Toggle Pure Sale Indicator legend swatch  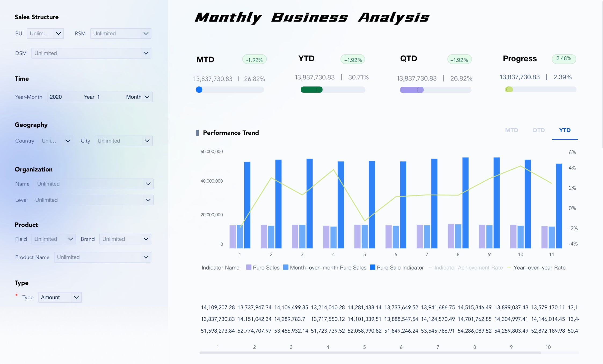[x=372, y=267]
